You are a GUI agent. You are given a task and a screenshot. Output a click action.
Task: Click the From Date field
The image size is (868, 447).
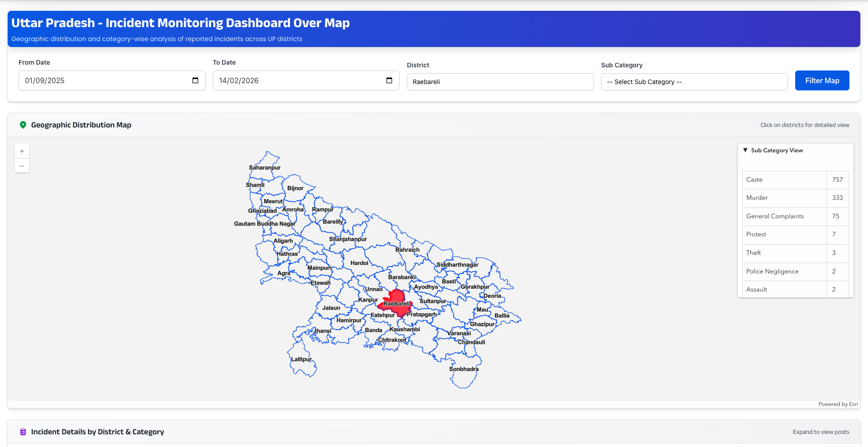[x=104, y=80]
